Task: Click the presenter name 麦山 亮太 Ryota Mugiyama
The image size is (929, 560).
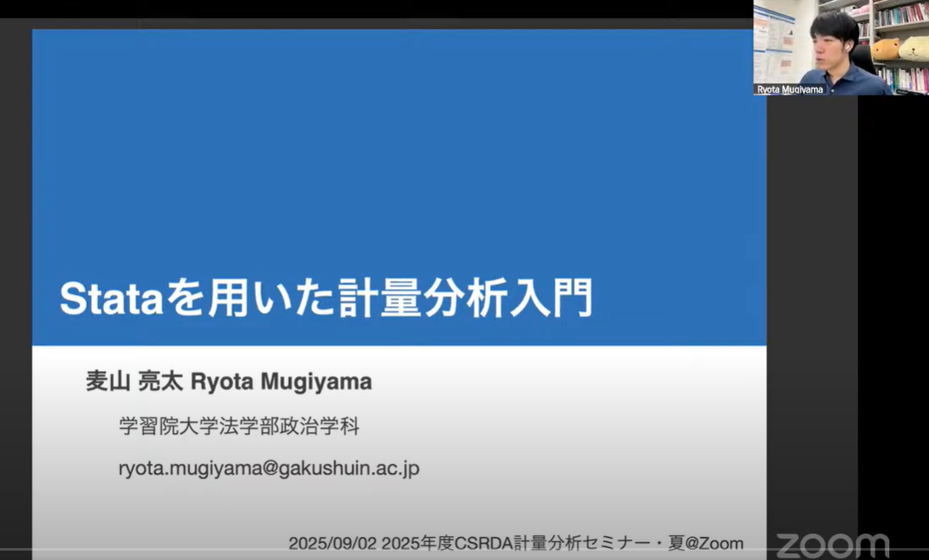Action: (227, 382)
